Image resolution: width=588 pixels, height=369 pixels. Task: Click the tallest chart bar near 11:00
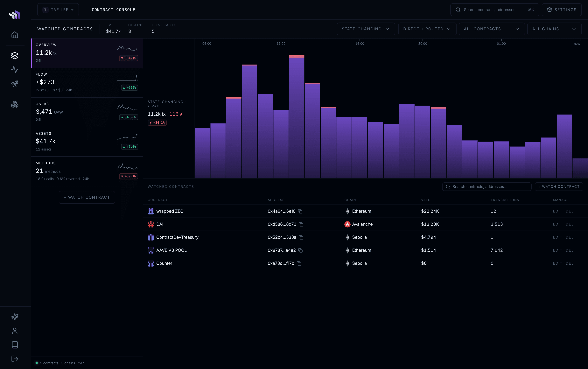pyautogui.click(x=297, y=116)
